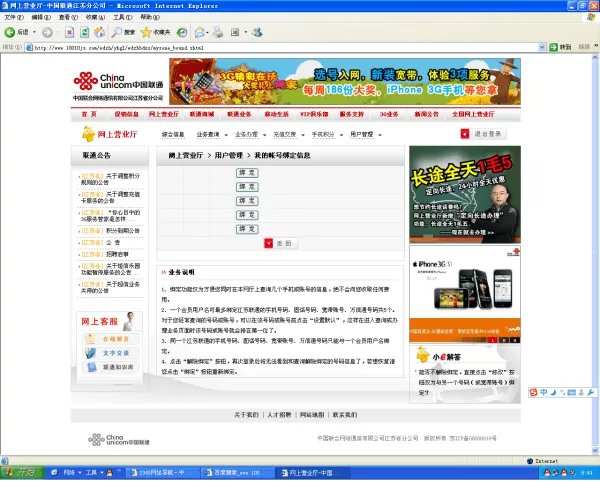The height and width of the screenshot is (482, 600).
Task: Click the 退出登录 logout button
Action: [483, 134]
